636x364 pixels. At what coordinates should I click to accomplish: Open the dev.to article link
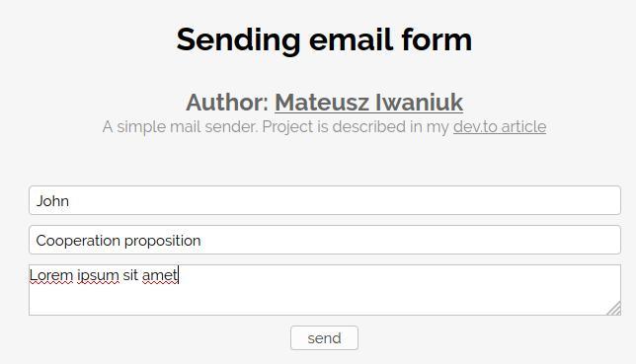click(x=500, y=127)
